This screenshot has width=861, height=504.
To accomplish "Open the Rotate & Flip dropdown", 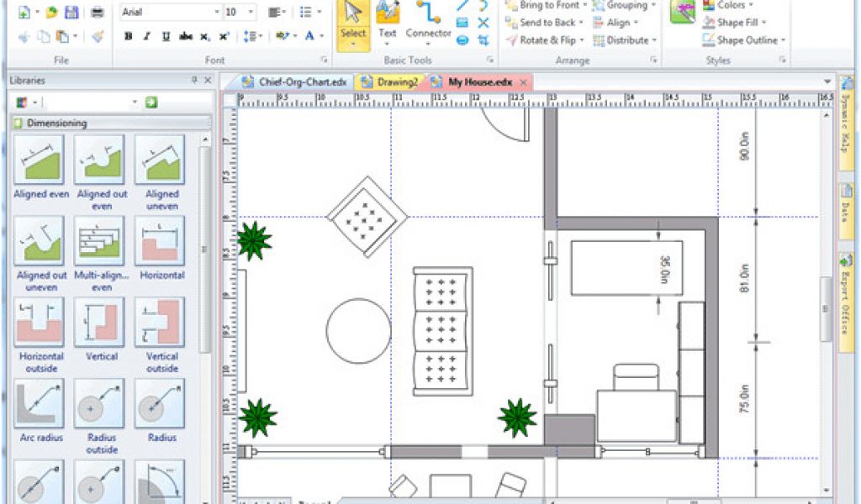I will [x=545, y=40].
